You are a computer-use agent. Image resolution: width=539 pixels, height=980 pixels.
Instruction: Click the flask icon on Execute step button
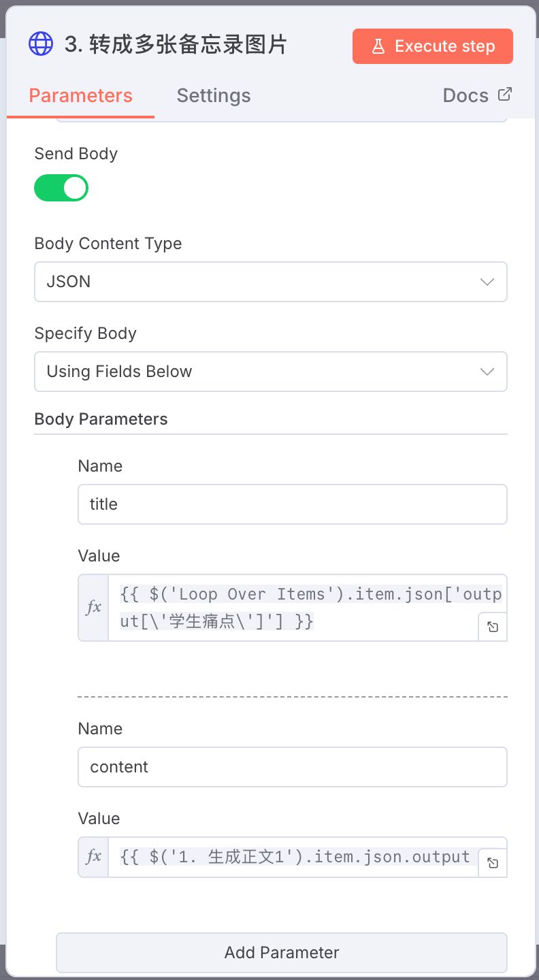point(378,46)
